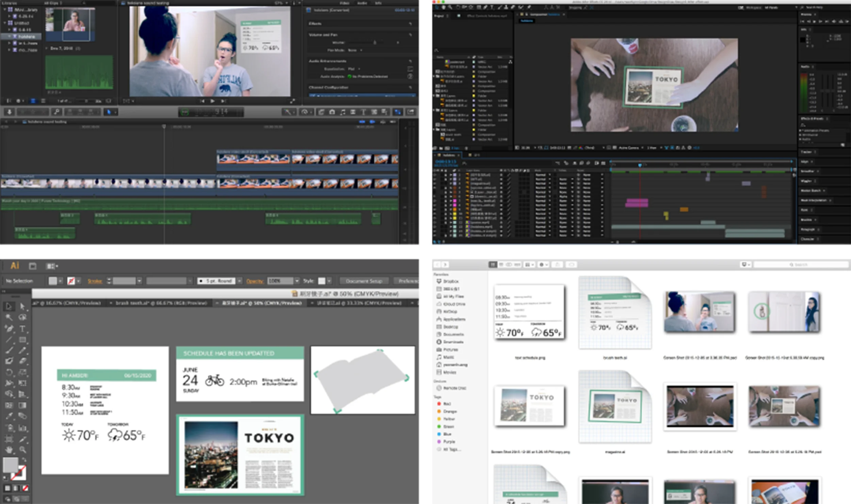The image size is (851, 504).
Task: Switch Finder to column view
Action: pos(509,264)
